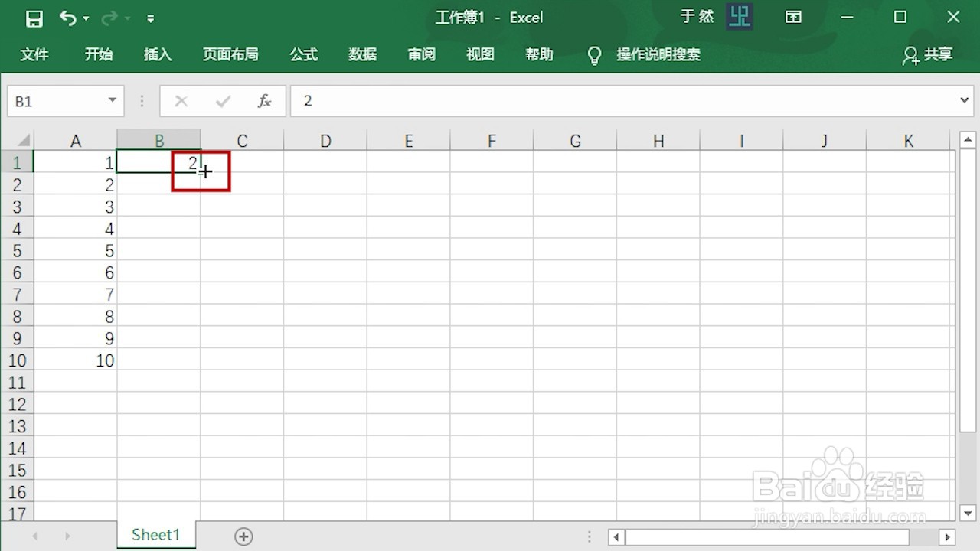Click the user account name 于然
Image resolution: width=980 pixels, height=551 pixels.
click(697, 16)
